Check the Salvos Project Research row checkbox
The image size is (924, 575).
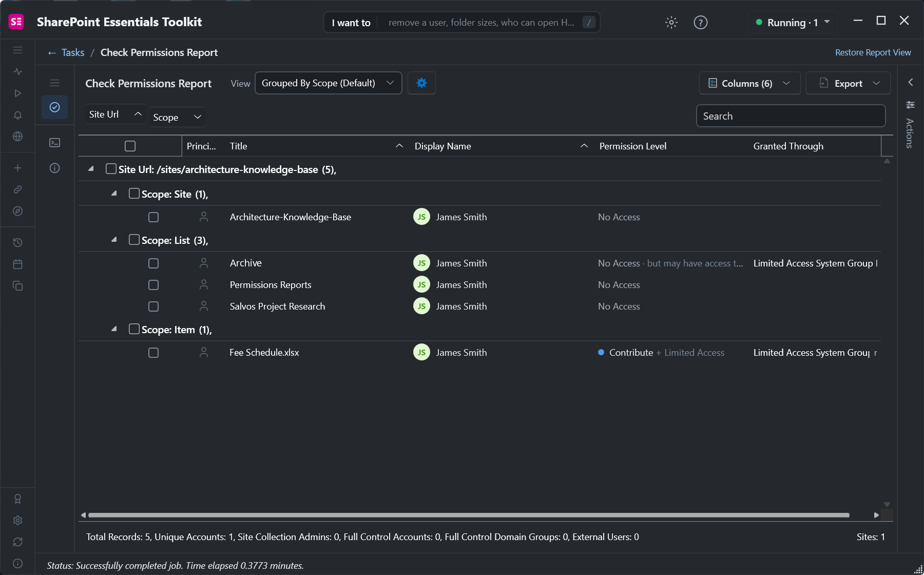153,306
